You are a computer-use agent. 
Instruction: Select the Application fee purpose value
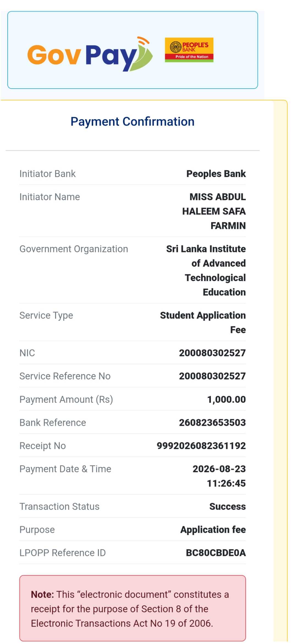point(213,530)
